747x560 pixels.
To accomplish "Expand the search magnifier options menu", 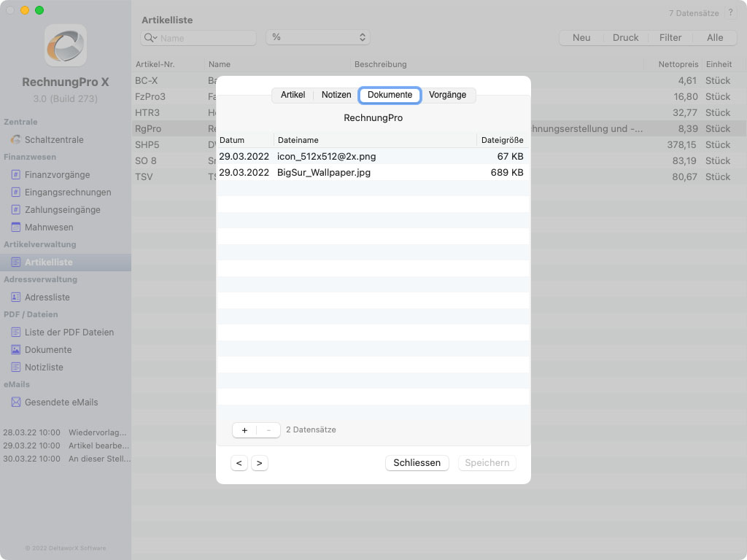I will coord(150,38).
